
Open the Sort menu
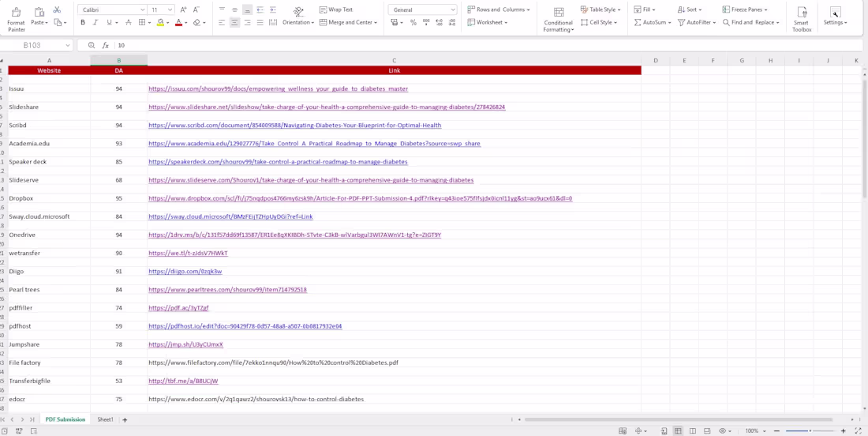pyautogui.click(x=689, y=9)
